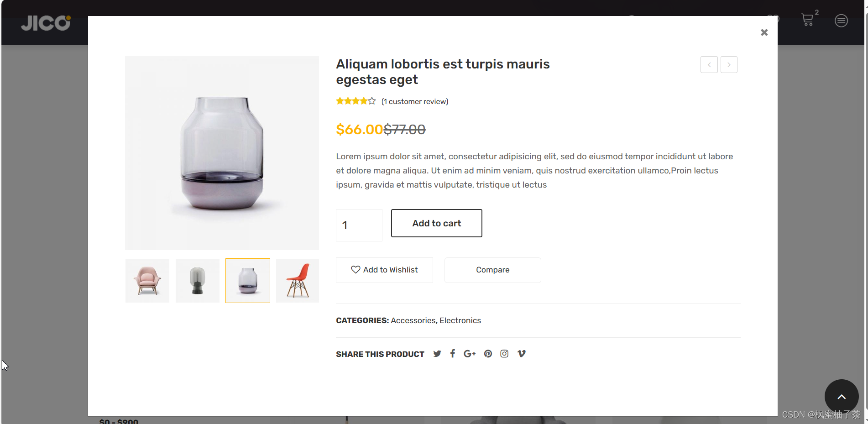Share product on Facebook
The width and height of the screenshot is (868, 424).
[x=452, y=354]
